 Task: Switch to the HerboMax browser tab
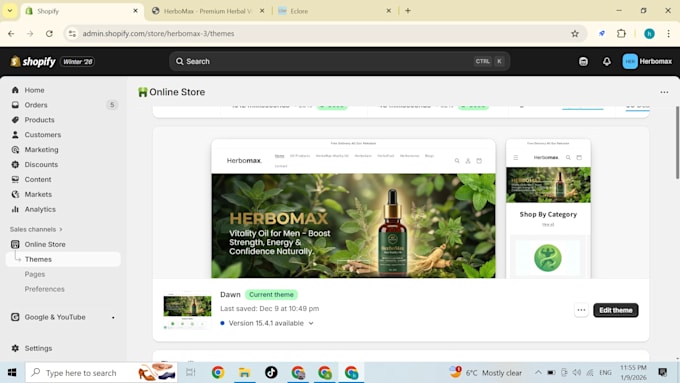[x=208, y=11]
